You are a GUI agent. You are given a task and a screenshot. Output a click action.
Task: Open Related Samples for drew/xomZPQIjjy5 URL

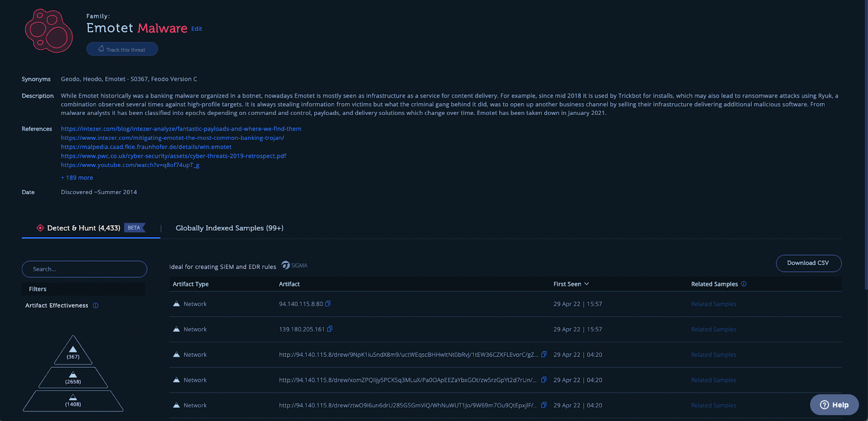click(x=713, y=380)
